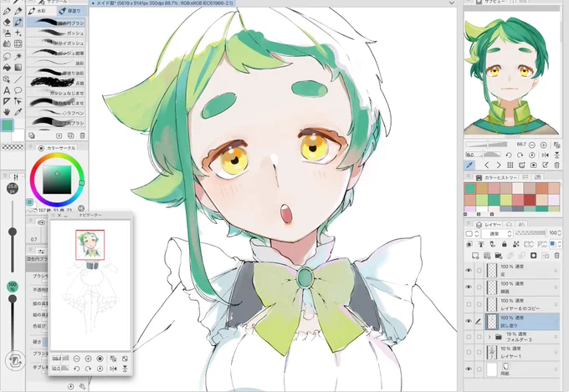Select the Magic Wand auto-select tool

click(18, 56)
